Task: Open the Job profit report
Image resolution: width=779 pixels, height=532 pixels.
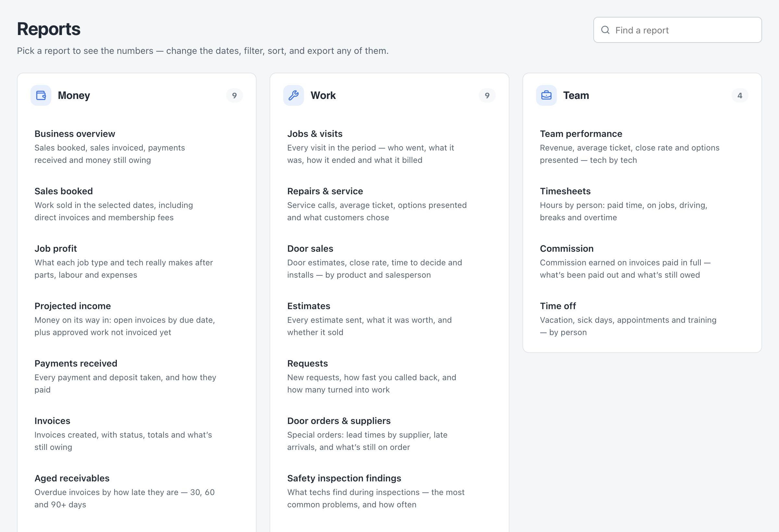Action: tap(137, 262)
